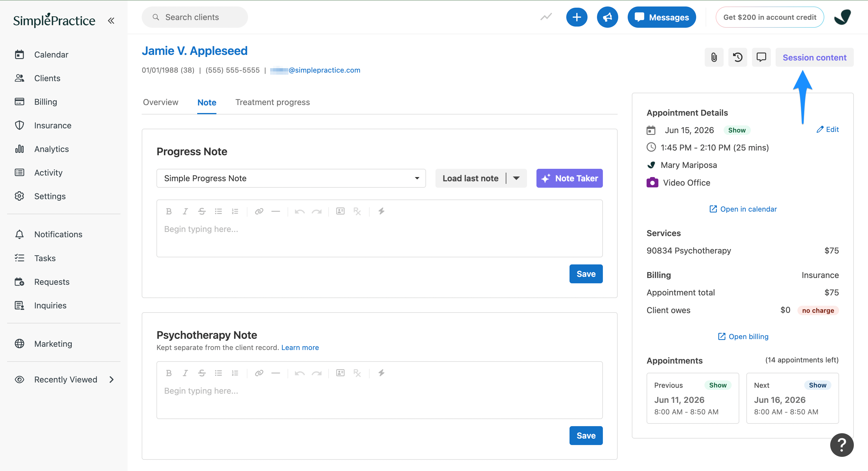Redo in Progress Note editor
868x471 pixels.
[x=316, y=211]
